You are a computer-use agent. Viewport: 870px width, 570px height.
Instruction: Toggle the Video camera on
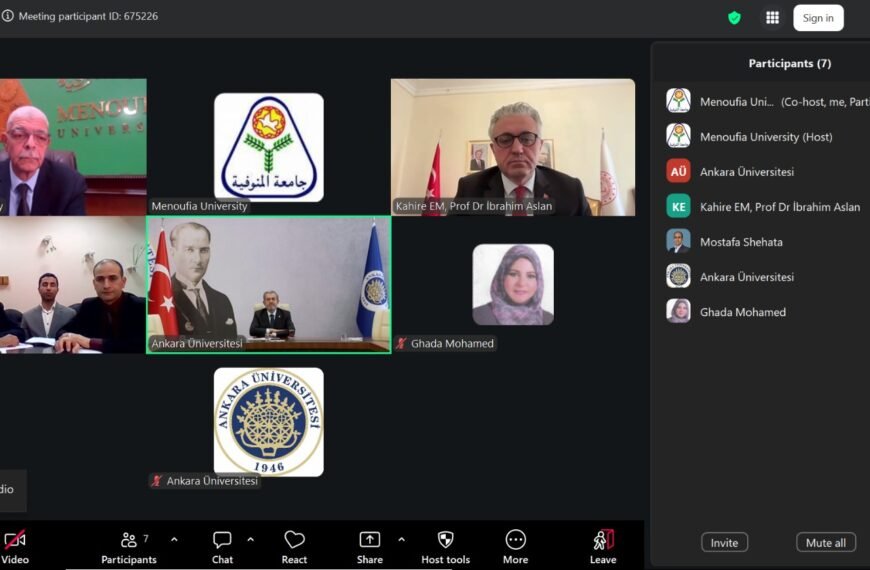point(15,547)
